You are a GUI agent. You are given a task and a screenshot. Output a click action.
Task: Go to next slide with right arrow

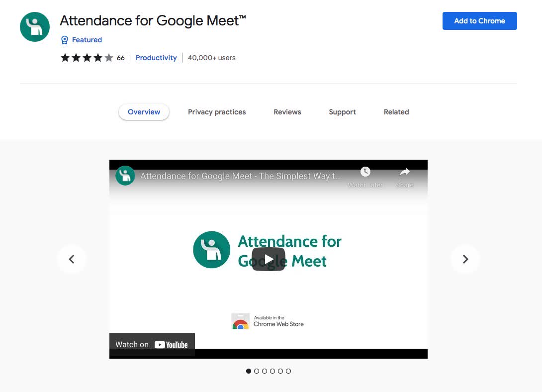pos(465,259)
